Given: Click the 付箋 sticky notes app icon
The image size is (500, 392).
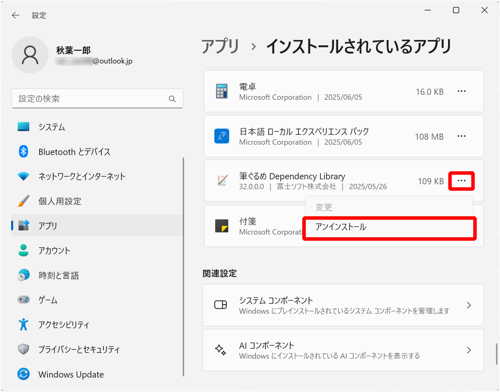Looking at the screenshot, I should click(222, 226).
